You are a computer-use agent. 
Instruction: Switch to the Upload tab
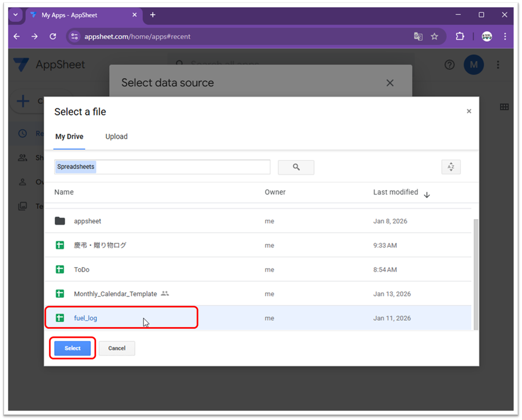[116, 137]
